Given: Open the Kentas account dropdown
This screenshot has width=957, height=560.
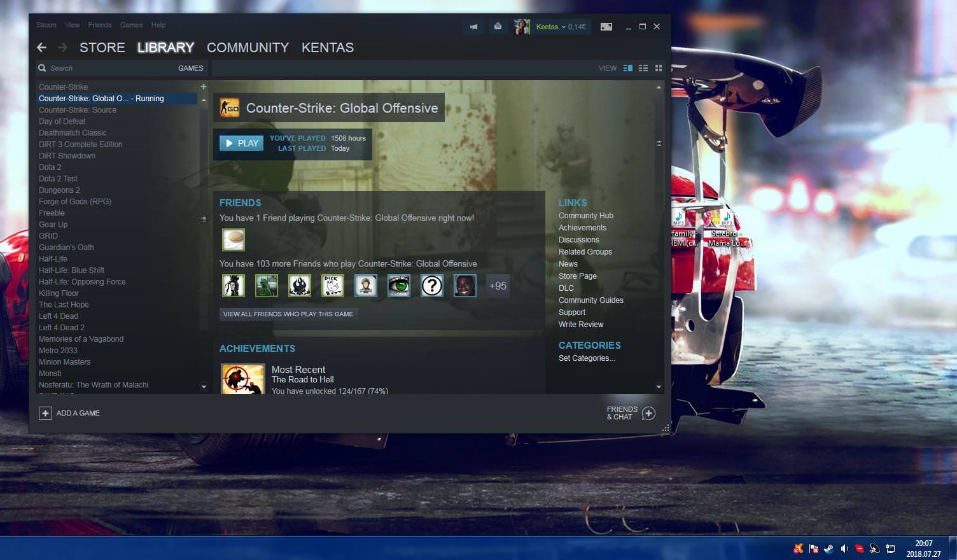Looking at the screenshot, I should (561, 27).
